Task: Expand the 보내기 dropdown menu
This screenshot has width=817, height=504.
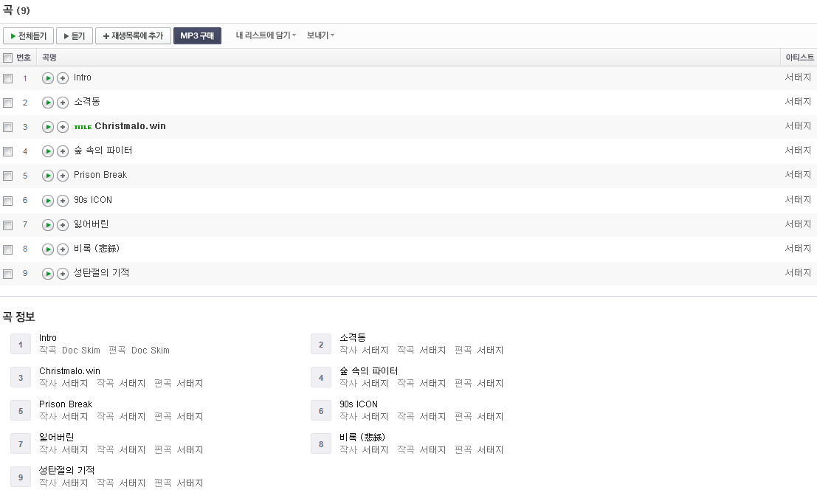Action: click(x=320, y=35)
